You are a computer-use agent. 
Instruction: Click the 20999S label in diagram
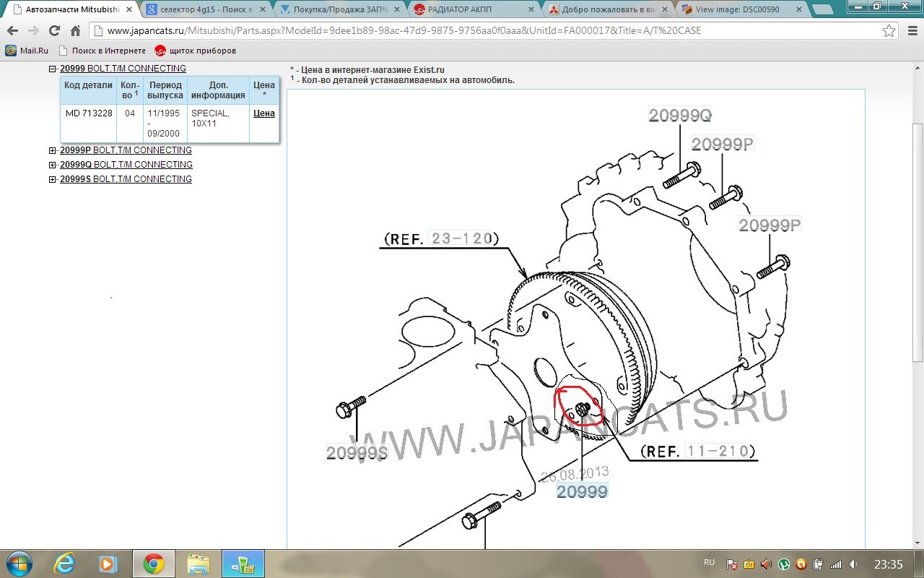coord(357,453)
